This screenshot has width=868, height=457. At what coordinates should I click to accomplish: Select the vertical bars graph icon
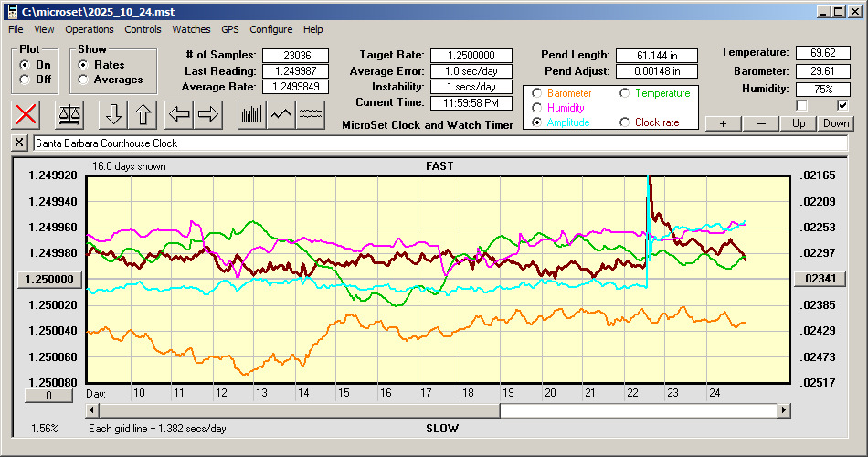251,114
